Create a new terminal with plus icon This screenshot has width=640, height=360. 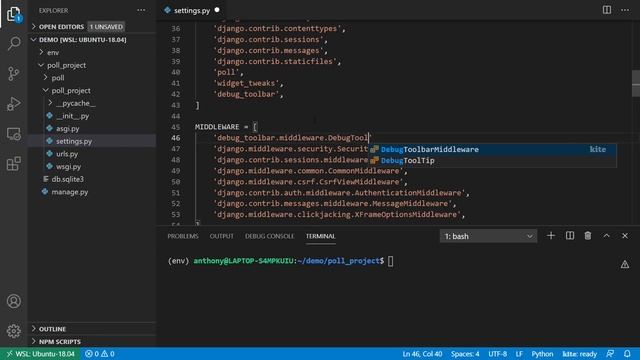[551, 236]
